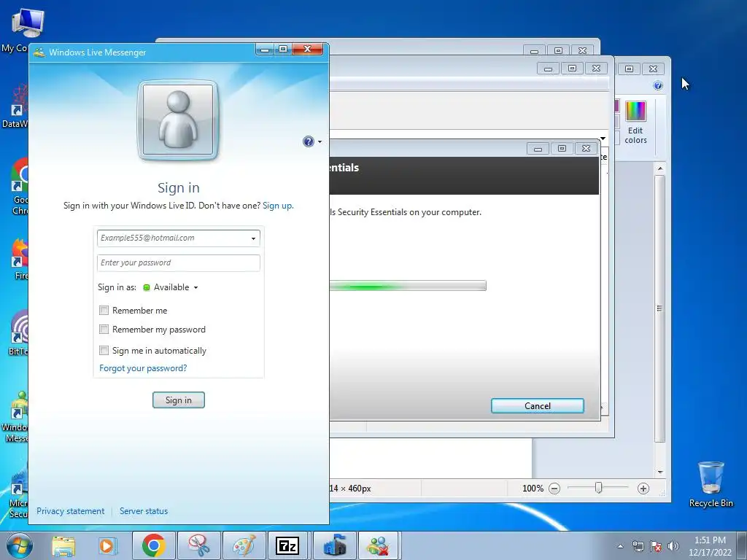Click the Messenger profile picture avatar
This screenshot has width=747, height=560.
[178, 120]
